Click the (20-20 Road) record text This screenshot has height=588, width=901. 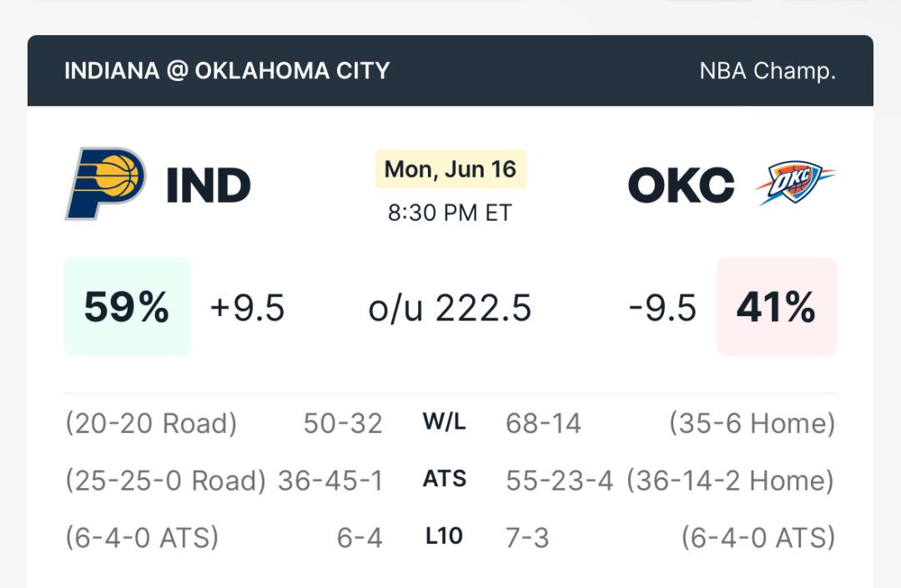tap(151, 424)
